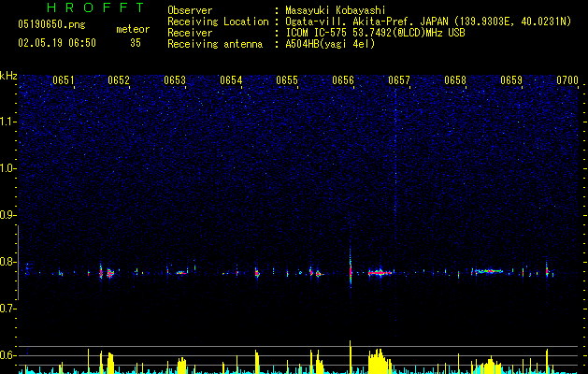588x374 pixels.
Task: Click the meteor label
Action: pos(133,29)
